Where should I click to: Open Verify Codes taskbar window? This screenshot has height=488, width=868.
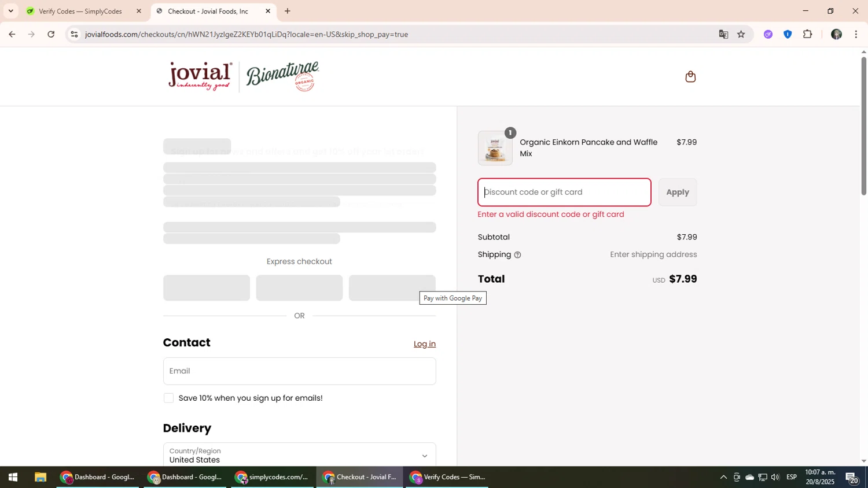(447, 478)
